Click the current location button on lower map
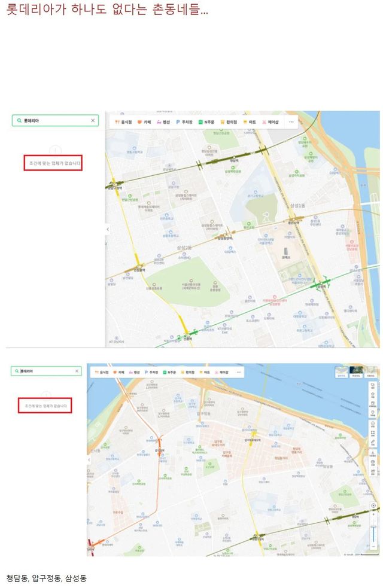Viewport: 383px width, 588px height. 373,505
